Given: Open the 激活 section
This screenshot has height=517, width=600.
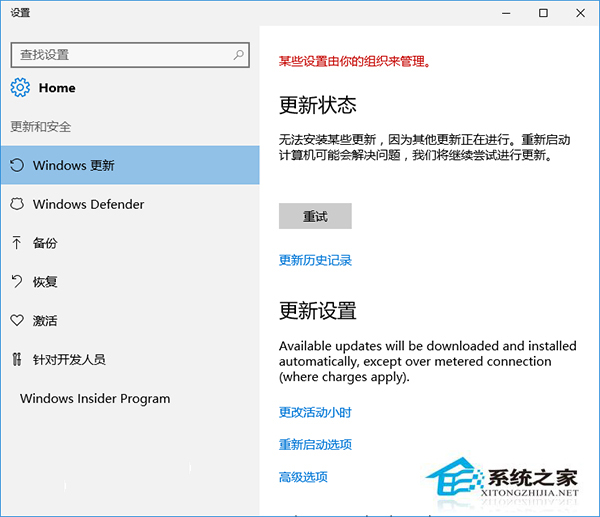Looking at the screenshot, I should click(x=130, y=320).
